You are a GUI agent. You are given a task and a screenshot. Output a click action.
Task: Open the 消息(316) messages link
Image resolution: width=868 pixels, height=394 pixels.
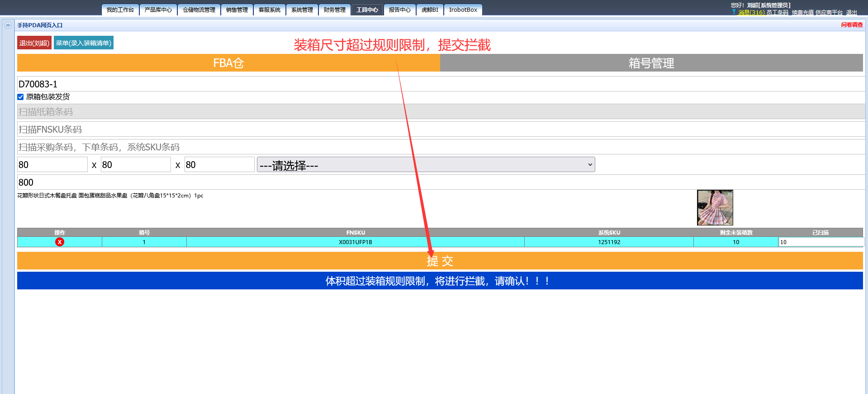coord(751,13)
